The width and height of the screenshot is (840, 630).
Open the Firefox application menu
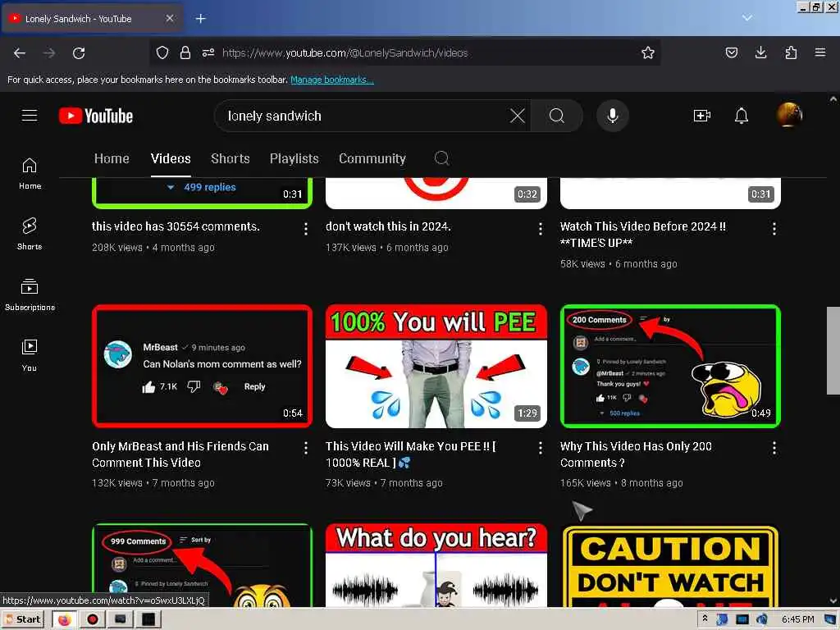[x=820, y=52]
